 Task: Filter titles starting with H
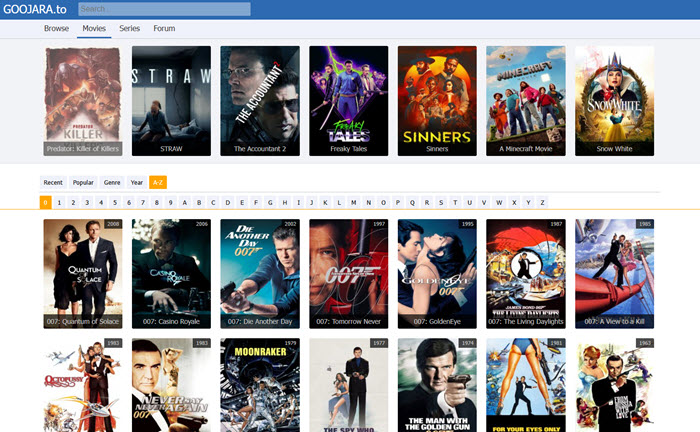pos(285,203)
